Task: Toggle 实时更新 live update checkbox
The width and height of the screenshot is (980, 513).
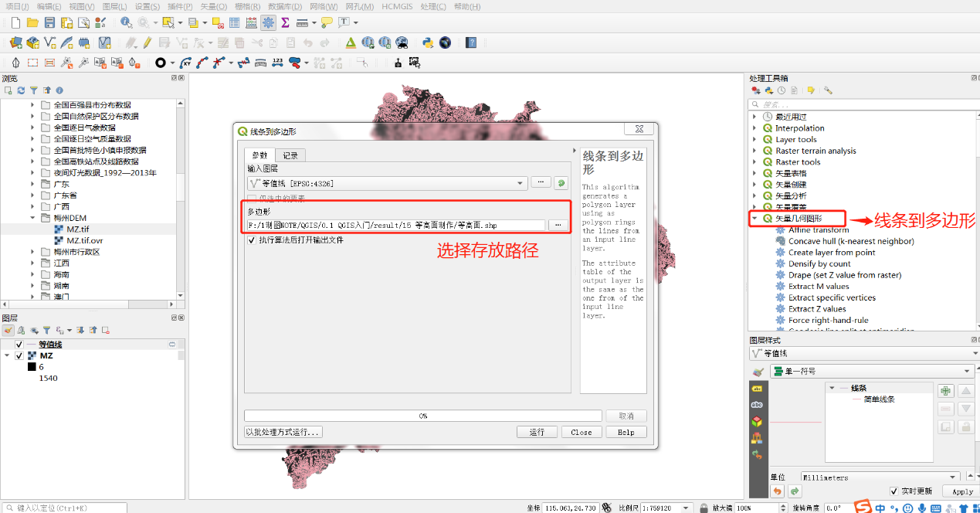Action: coord(894,491)
